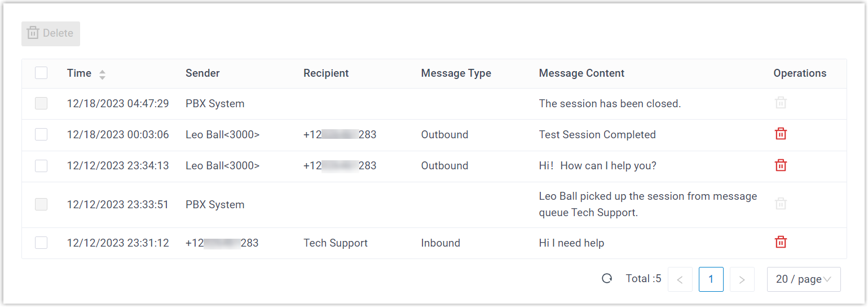This screenshot has height=307, width=868.
Task: Click the greyed trash icon for 'Leo Ball picked up' row
Action: (x=781, y=204)
